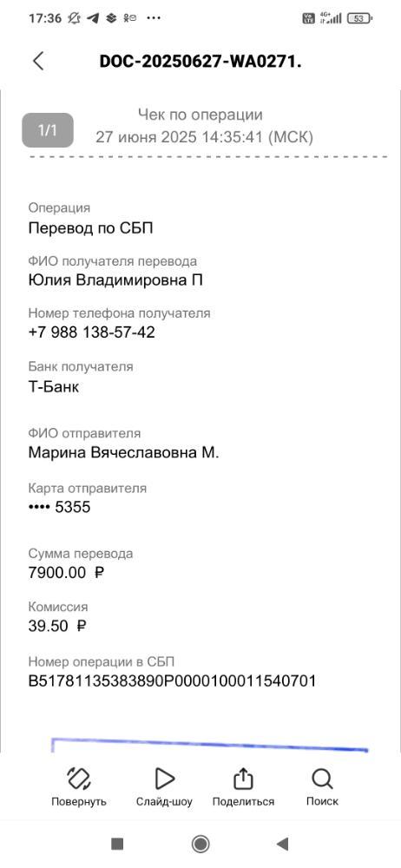The image size is (401, 868).
Task: Tap the sender card number •••• 5355
Action: (59, 507)
